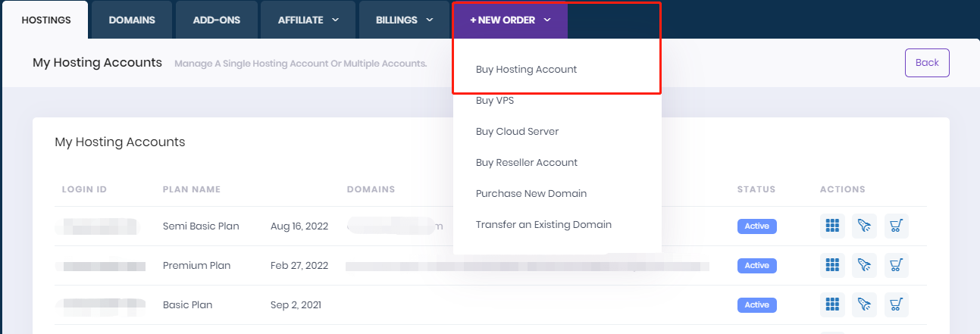Select Buy VPS menu option
The width and height of the screenshot is (980, 334).
pyautogui.click(x=495, y=101)
